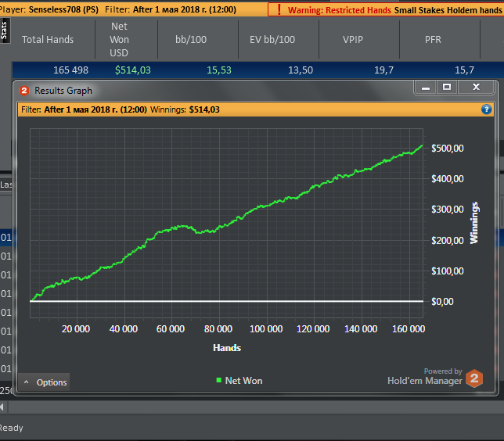Click the end of the green winnings line
504x441 pixels.
[x=422, y=145]
